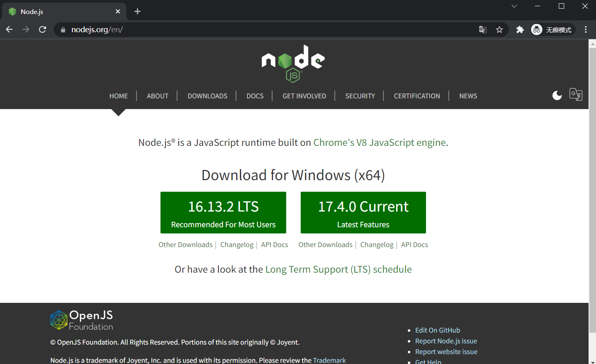Open Long Term Support schedule link
This screenshot has width=596, height=364.
point(338,269)
